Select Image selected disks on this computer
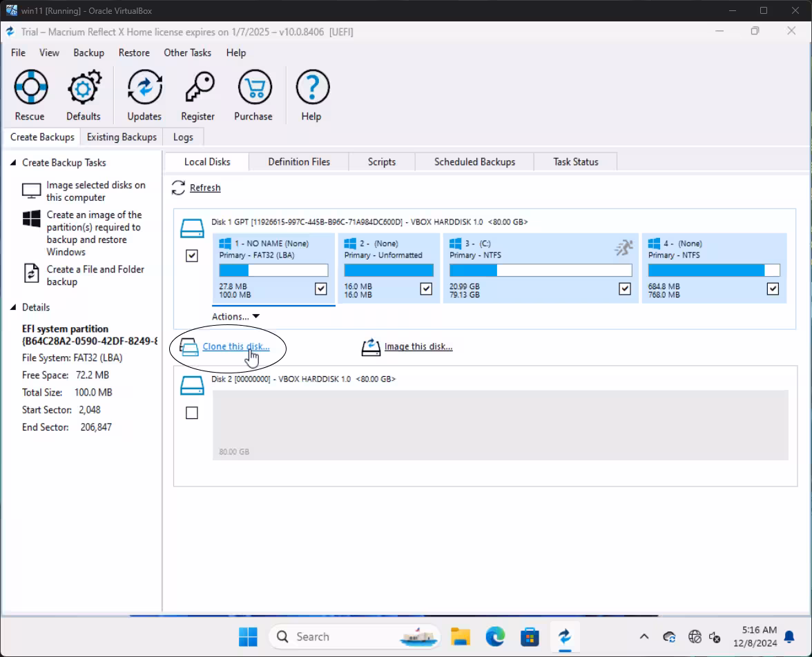 click(96, 191)
